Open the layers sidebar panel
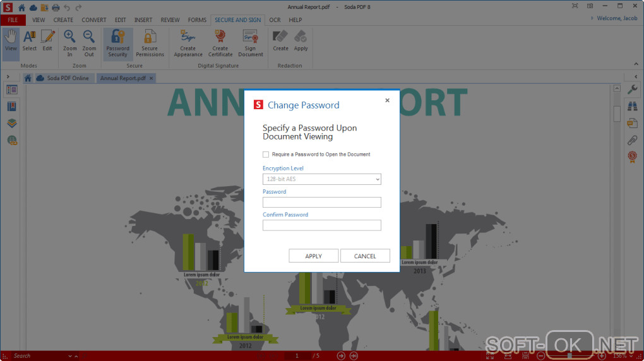This screenshot has width=644, height=361. tap(12, 123)
